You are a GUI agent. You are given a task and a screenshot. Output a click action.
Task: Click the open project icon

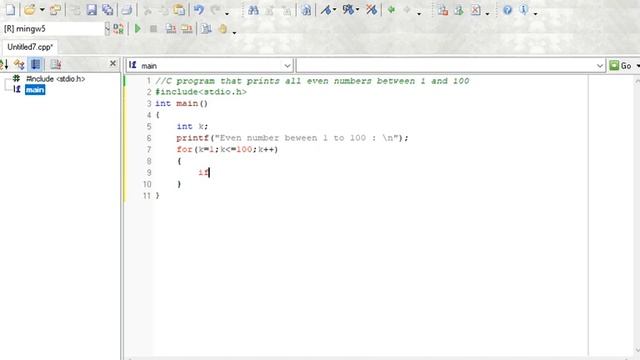click(x=55, y=9)
